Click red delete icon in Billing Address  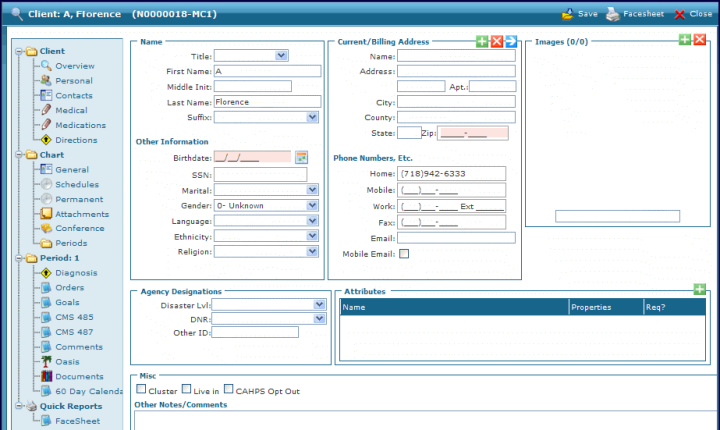click(496, 41)
